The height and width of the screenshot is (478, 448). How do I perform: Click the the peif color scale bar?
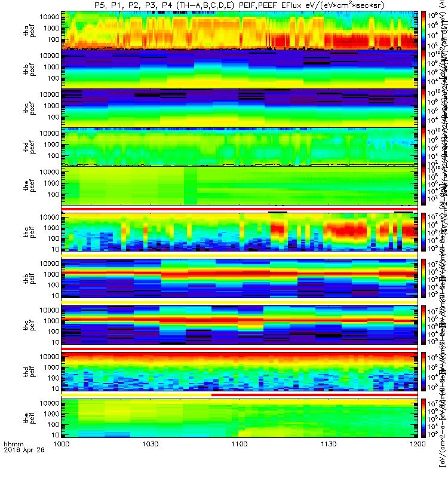[424, 418]
